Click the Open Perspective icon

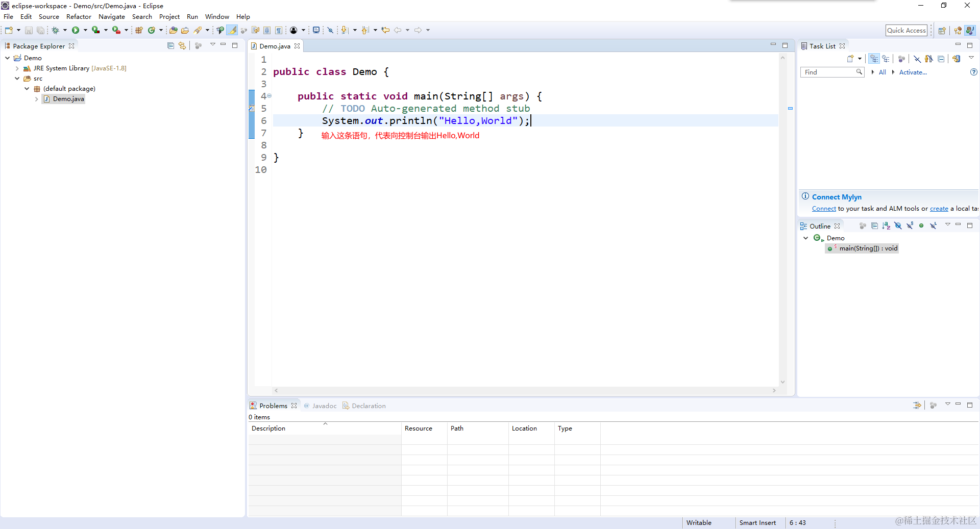(x=942, y=30)
